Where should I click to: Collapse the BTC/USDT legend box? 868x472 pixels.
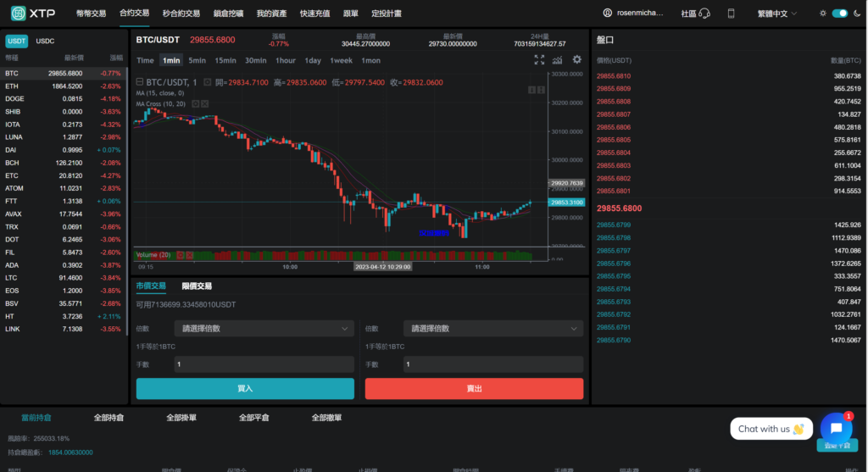(140, 82)
